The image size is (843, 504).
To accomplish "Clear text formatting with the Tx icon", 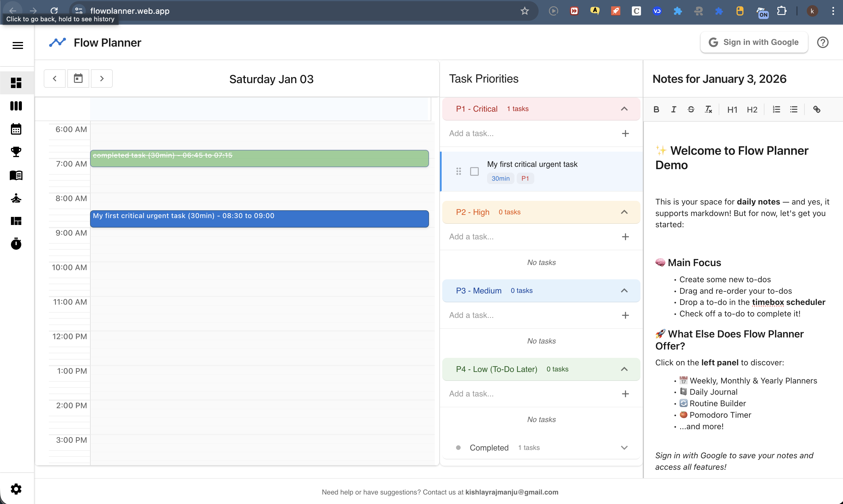I will coord(709,109).
